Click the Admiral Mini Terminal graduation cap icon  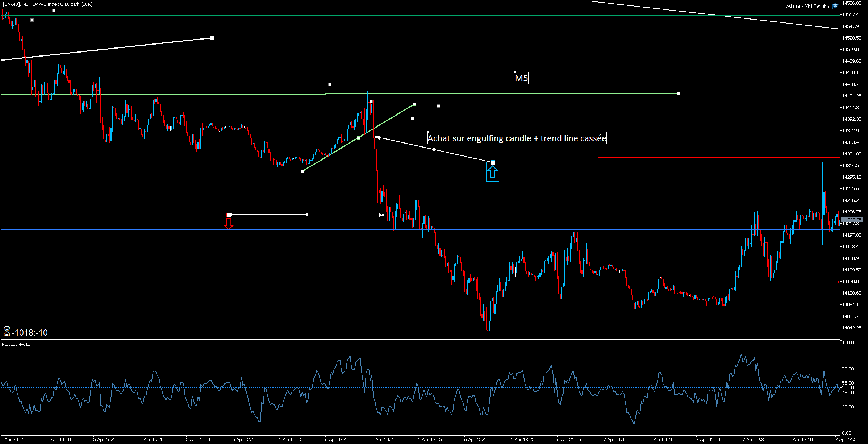[835, 6]
